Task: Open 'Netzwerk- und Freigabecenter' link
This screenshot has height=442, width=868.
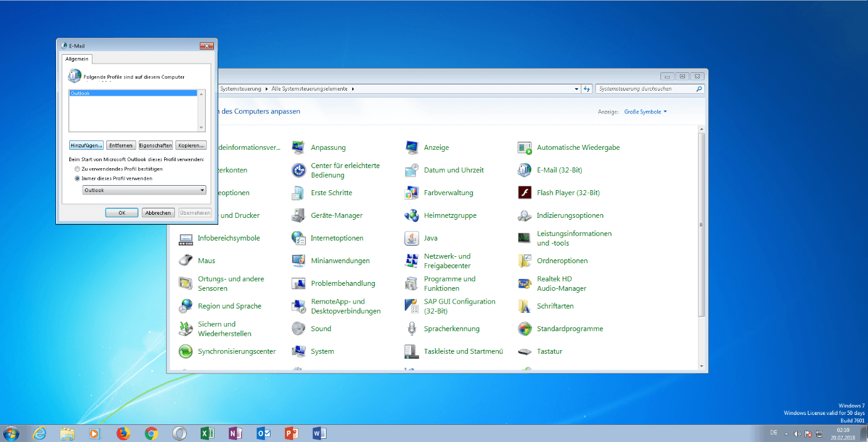Action: (447, 261)
